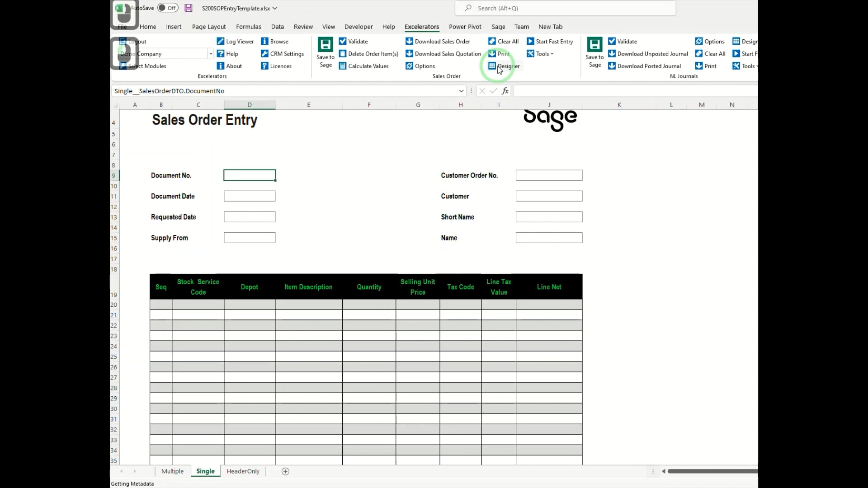The height and width of the screenshot is (488, 868).
Task: Click the Name field next to Short Name
Action: click(549, 238)
